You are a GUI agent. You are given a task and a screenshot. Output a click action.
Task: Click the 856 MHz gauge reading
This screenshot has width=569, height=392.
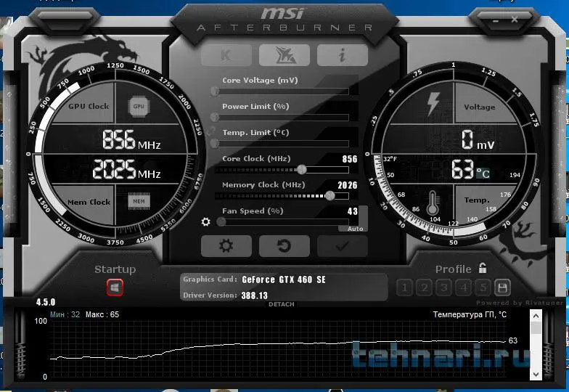point(131,139)
